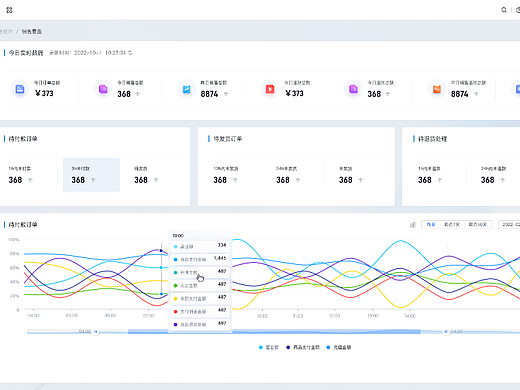Viewport: 520px width, 390px height.
Task: Open search via magnifier icon
Action: click(504, 10)
